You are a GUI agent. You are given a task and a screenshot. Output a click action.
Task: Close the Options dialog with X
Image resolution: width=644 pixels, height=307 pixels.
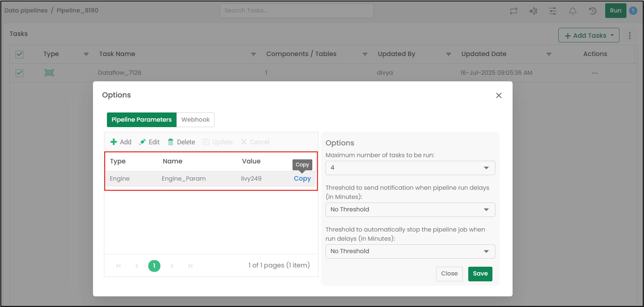tap(499, 95)
